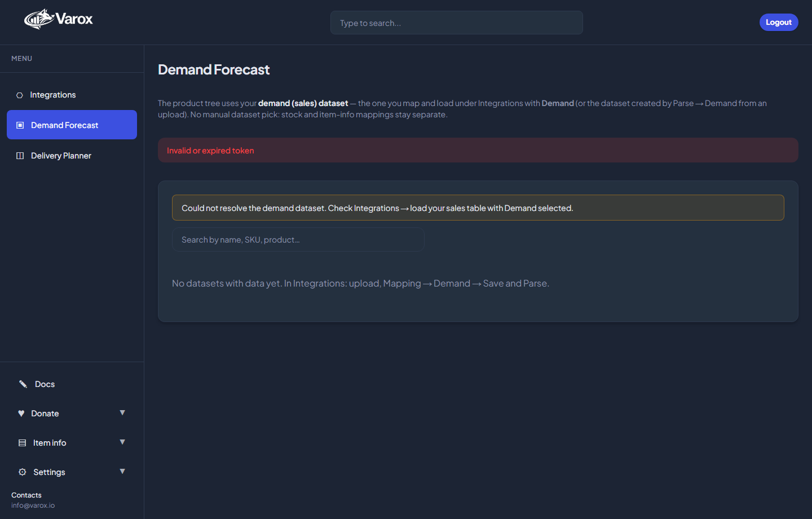Click the Docs wrench icon

[x=23, y=384]
